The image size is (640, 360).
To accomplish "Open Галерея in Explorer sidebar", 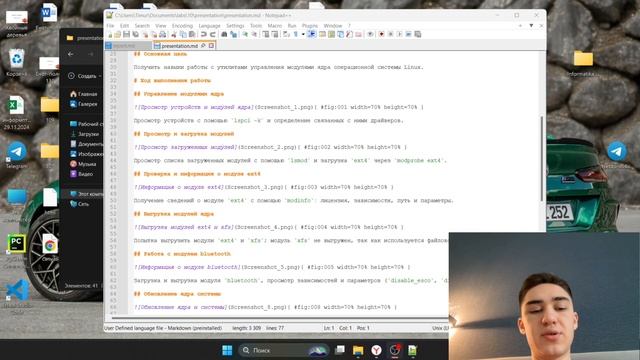I will click(84, 104).
